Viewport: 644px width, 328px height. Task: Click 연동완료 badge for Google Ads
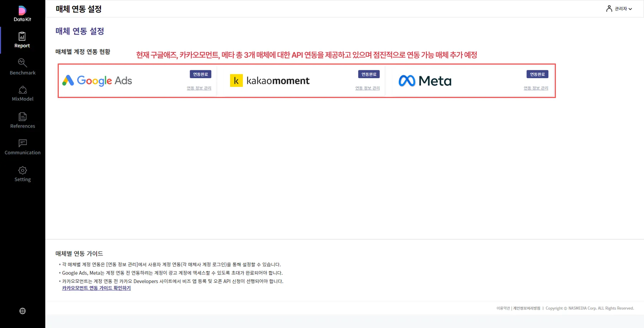coord(200,74)
